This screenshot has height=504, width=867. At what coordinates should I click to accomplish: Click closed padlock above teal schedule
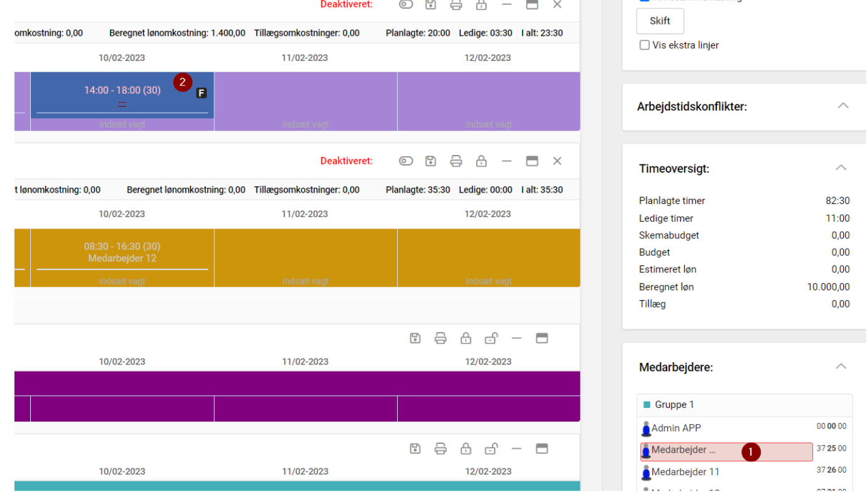[x=466, y=448]
